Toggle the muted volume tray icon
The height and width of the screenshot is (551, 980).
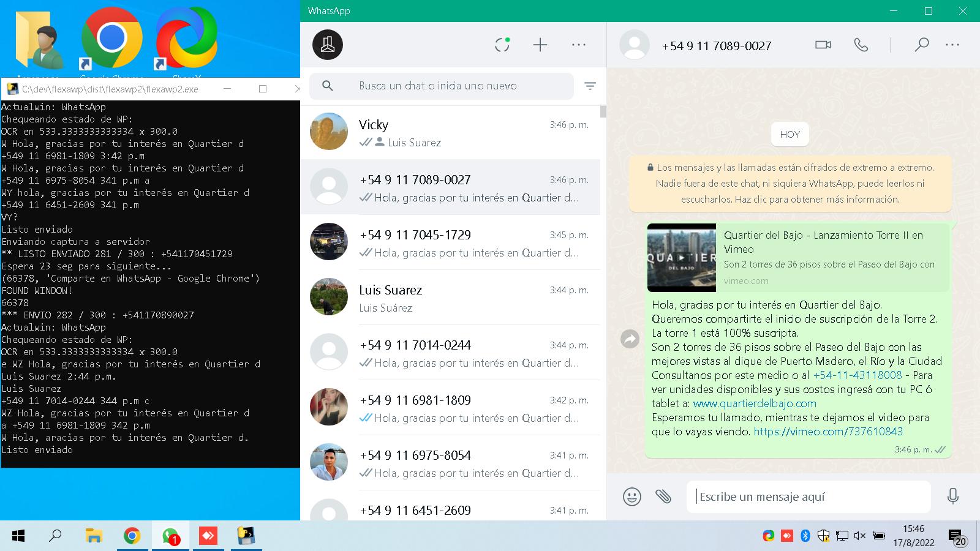[859, 536]
